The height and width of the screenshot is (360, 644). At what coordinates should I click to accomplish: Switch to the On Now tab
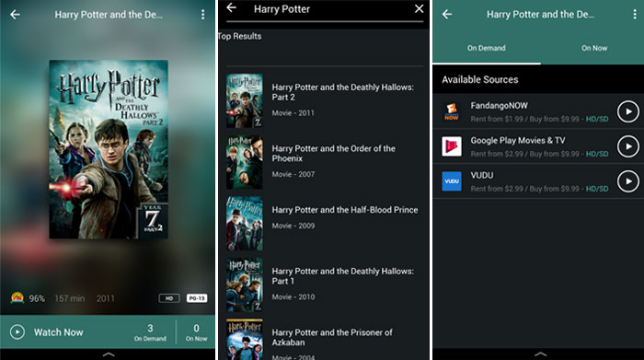594,48
